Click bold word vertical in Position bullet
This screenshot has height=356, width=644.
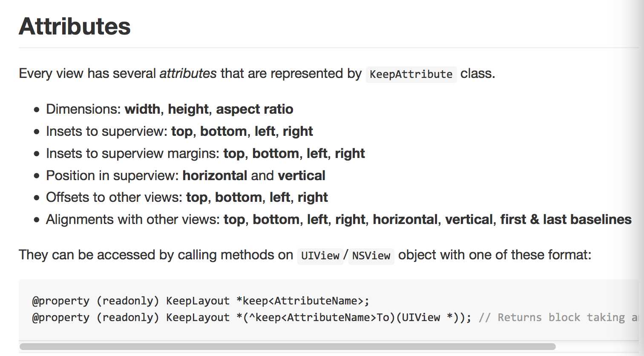(x=302, y=175)
